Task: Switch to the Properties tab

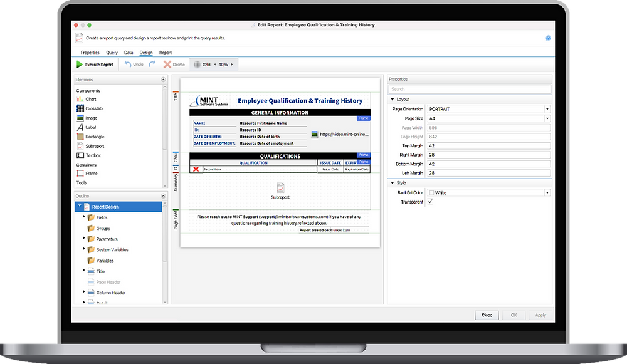Action: pos(90,53)
